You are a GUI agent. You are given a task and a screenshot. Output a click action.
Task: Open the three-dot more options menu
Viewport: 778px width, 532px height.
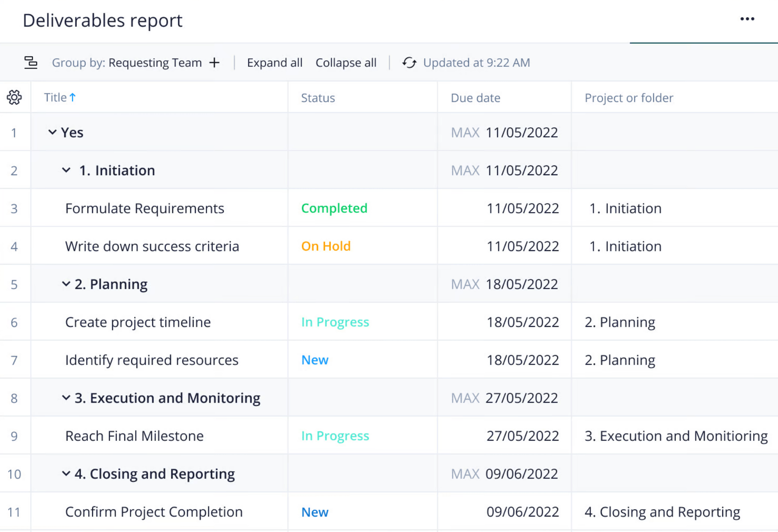(x=747, y=19)
